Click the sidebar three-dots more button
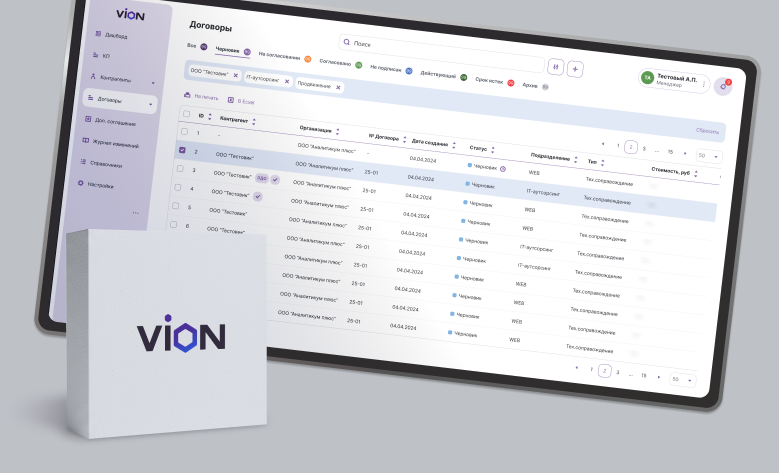The width and height of the screenshot is (779, 473). (x=136, y=213)
